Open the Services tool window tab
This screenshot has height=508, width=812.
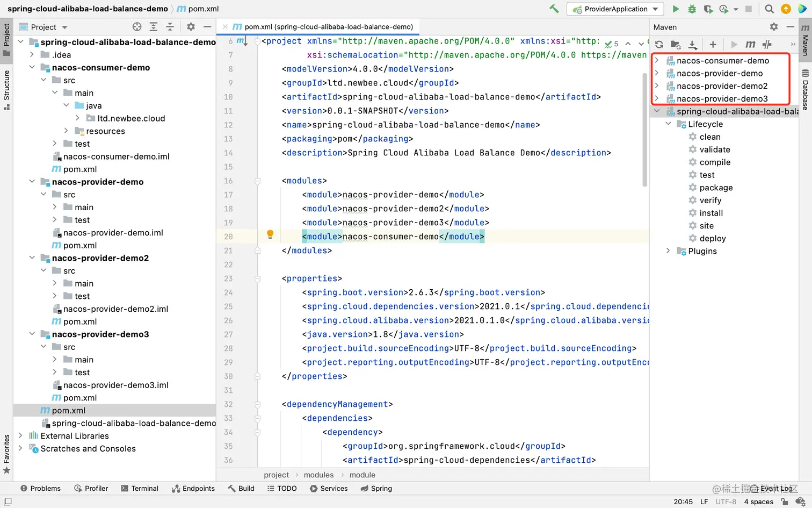329,488
